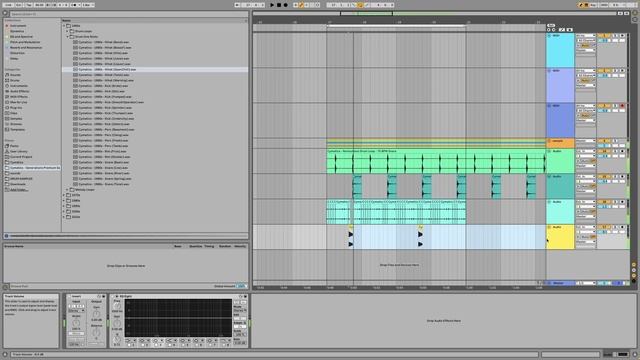640x360 pixels.
Task: Toggle the MIDI map mode switch
Action: (x=604, y=5)
